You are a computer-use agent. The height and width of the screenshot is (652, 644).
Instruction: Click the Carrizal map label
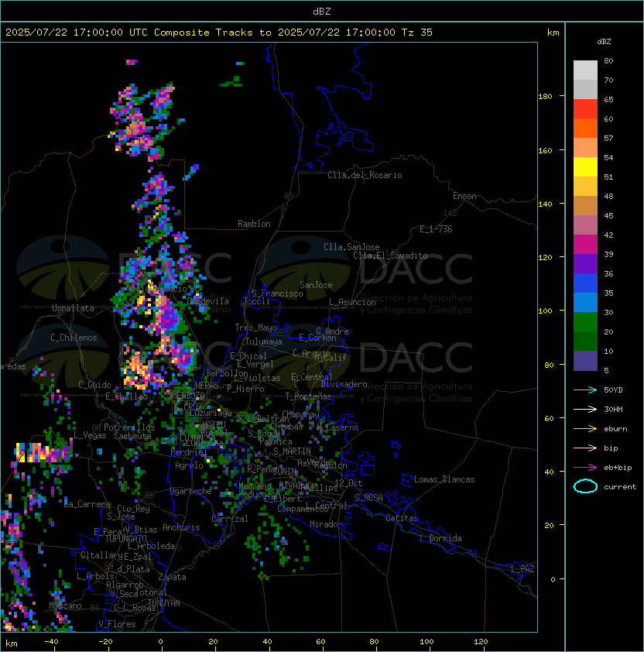point(230,519)
